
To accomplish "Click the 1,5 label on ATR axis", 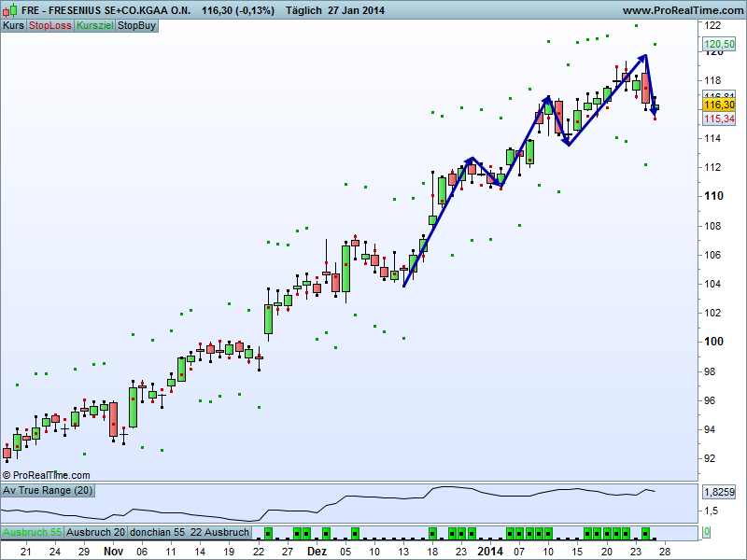I will pyautogui.click(x=711, y=511).
